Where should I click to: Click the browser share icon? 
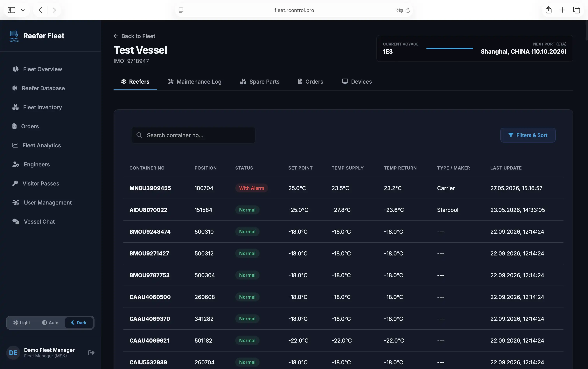tap(549, 10)
